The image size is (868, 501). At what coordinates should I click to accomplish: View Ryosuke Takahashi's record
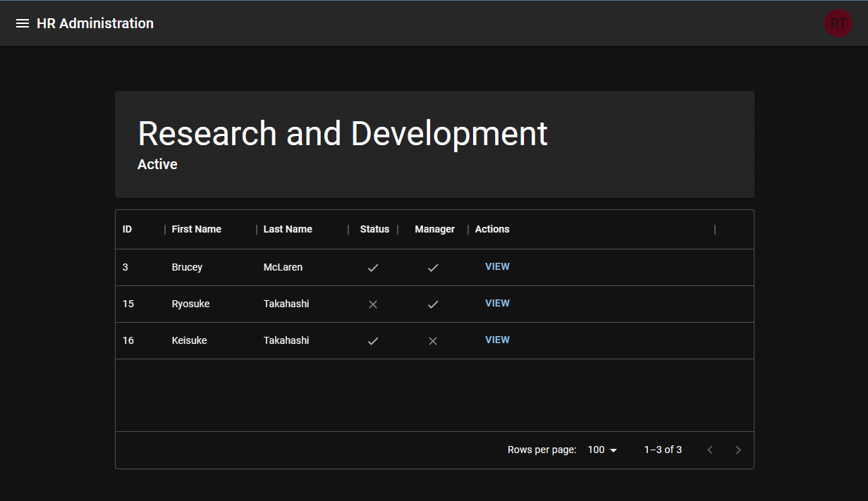pyautogui.click(x=497, y=303)
